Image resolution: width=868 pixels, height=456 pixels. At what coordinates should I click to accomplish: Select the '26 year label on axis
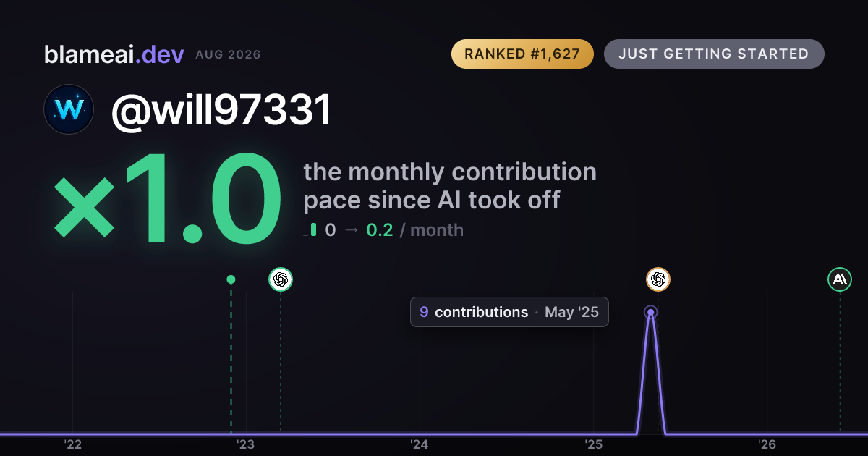click(x=767, y=444)
